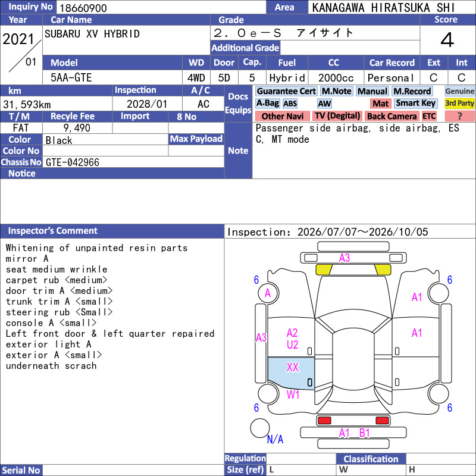Click the TV (Degital) badge
The width and height of the screenshot is (476, 476).
click(337, 116)
